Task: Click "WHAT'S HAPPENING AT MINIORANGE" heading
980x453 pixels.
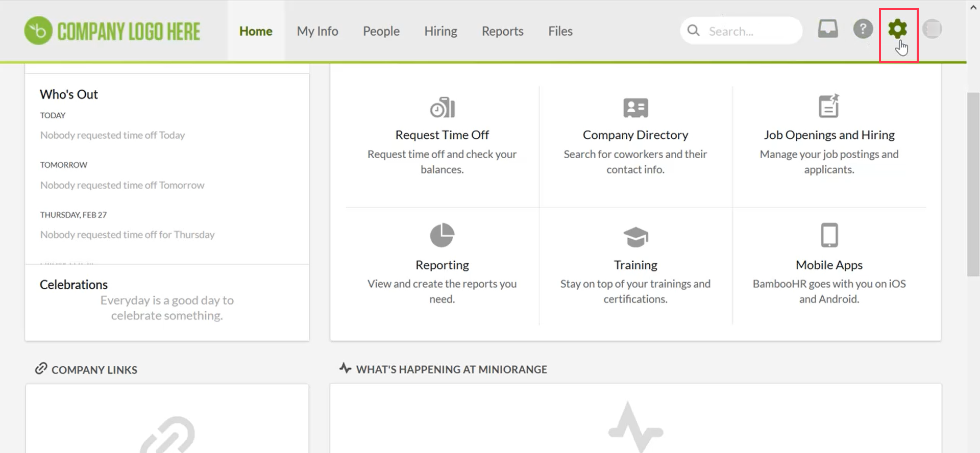Action: [x=451, y=369]
